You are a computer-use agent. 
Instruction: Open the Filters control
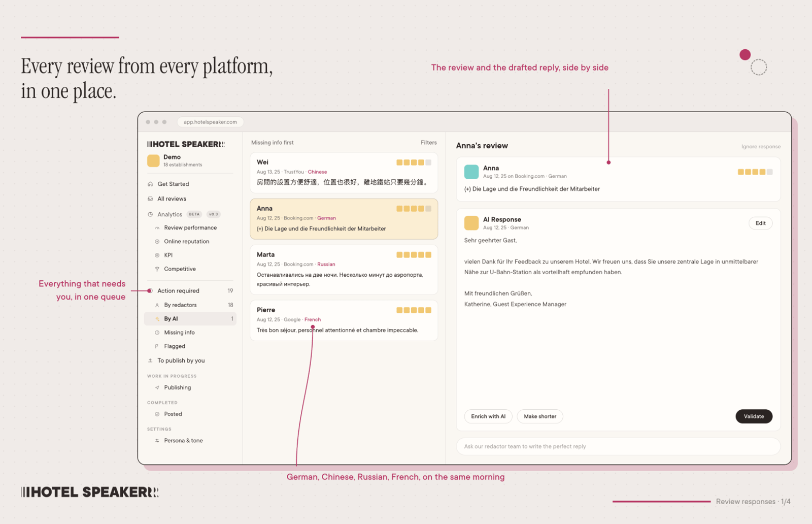[x=428, y=143]
